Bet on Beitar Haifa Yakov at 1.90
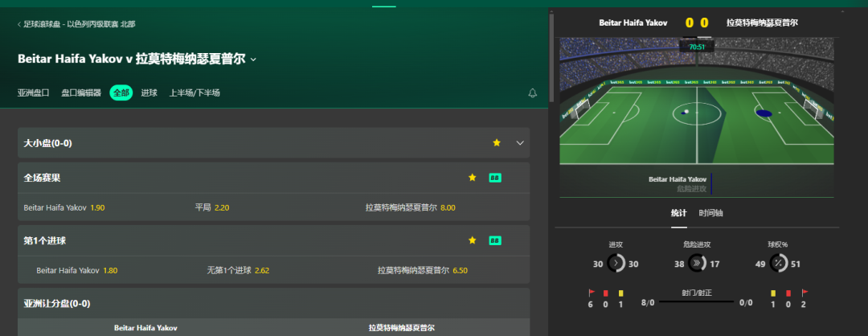This screenshot has height=336, width=868. [x=64, y=207]
